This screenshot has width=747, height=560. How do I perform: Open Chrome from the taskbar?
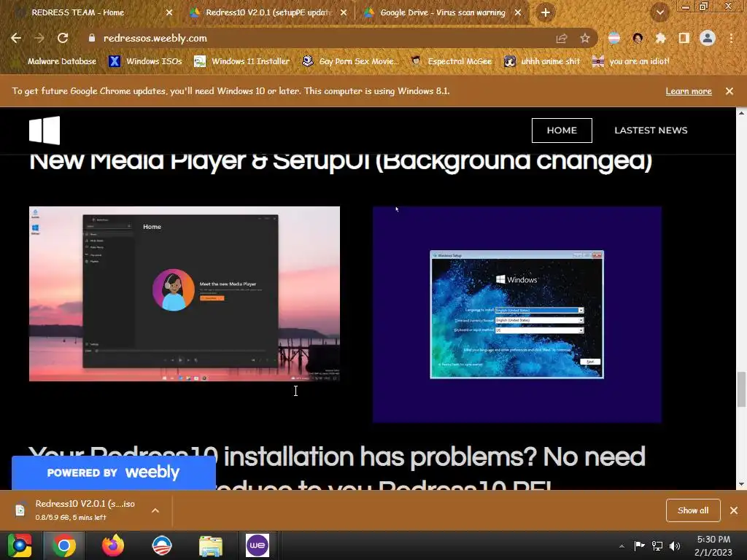[64, 545]
